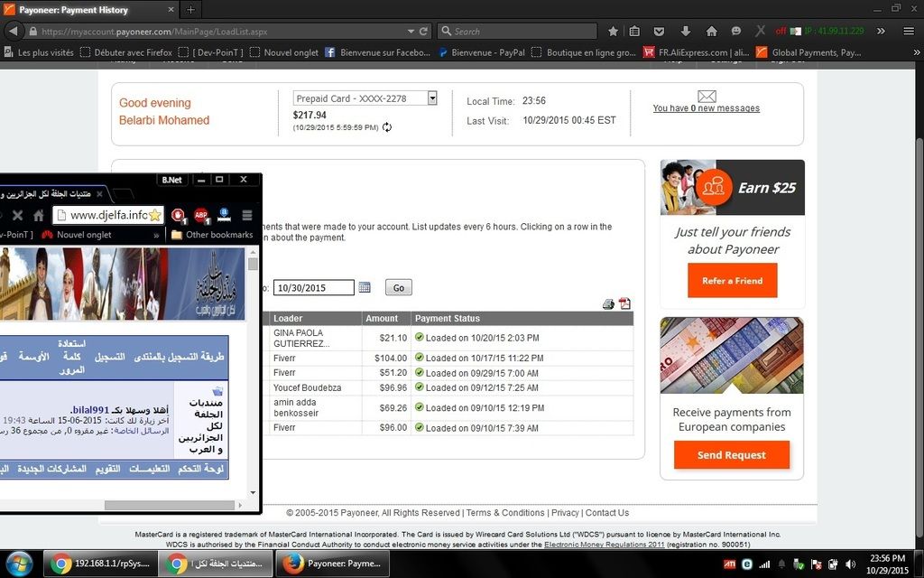Open Electronic Money Regulations 2011 link
This screenshot has width=924, height=578.
(604, 545)
